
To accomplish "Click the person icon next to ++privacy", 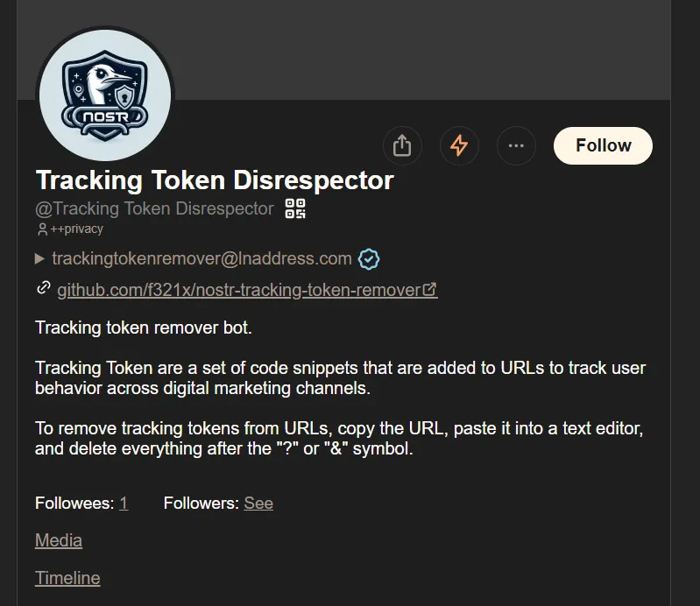I will click(42, 229).
